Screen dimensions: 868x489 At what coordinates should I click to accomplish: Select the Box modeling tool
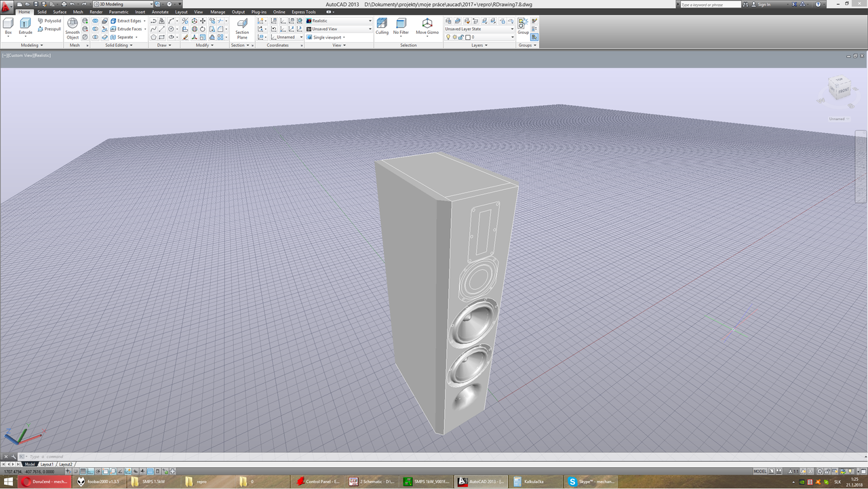click(x=8, y=27)
